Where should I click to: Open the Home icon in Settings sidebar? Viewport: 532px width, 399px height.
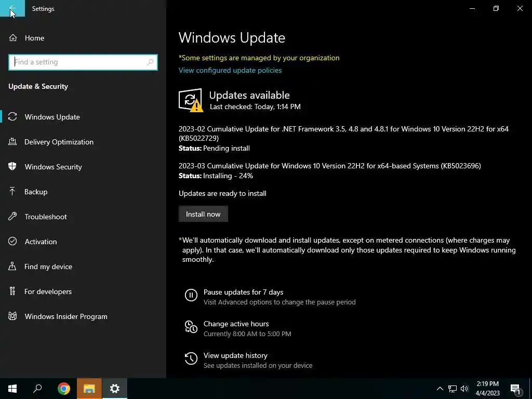[x=13, y=37]
